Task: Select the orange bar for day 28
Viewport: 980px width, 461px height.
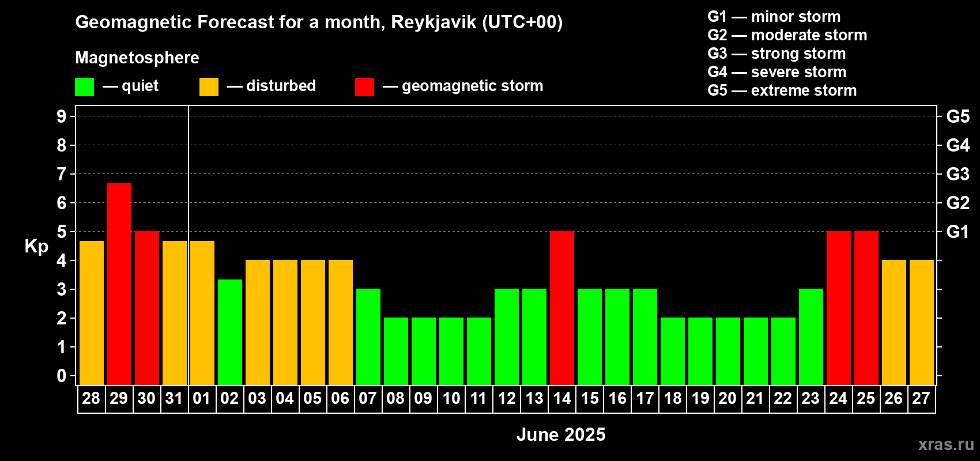Action: (x=92, y=313)
